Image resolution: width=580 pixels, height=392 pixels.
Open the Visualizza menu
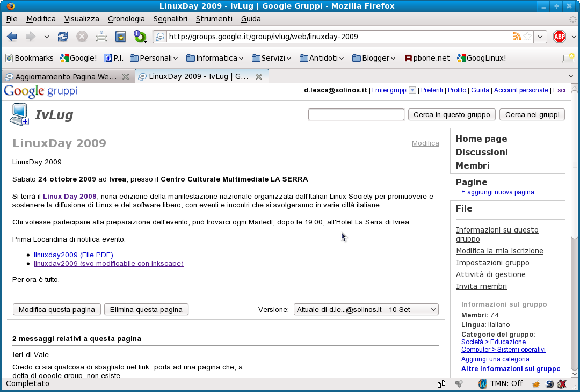[x=82, y=19]
